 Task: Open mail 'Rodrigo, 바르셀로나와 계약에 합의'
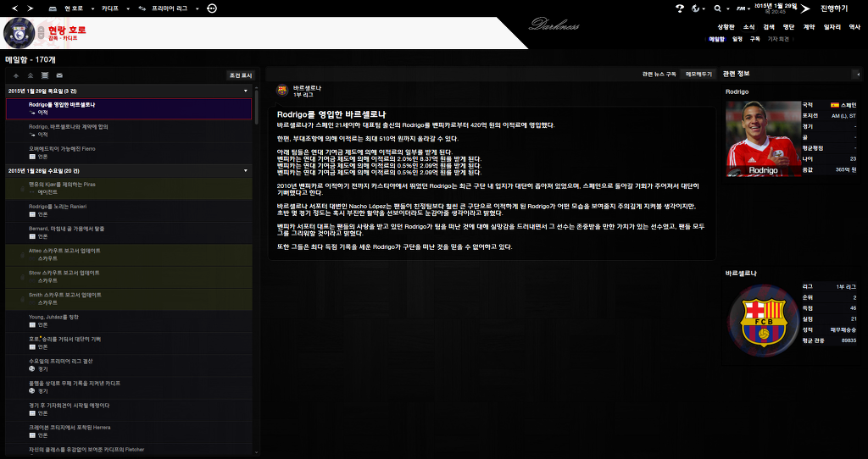pyautogui.click(x=129, y=130)
